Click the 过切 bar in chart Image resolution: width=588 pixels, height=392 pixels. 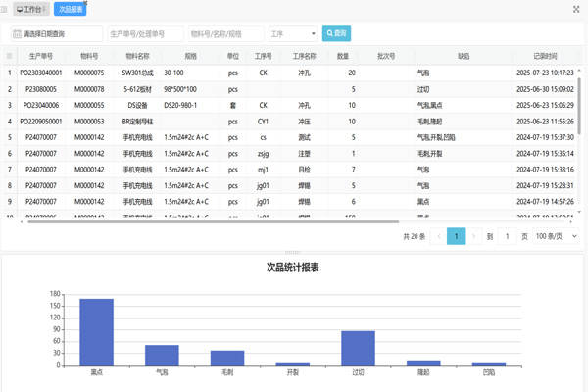pos(358,348)
